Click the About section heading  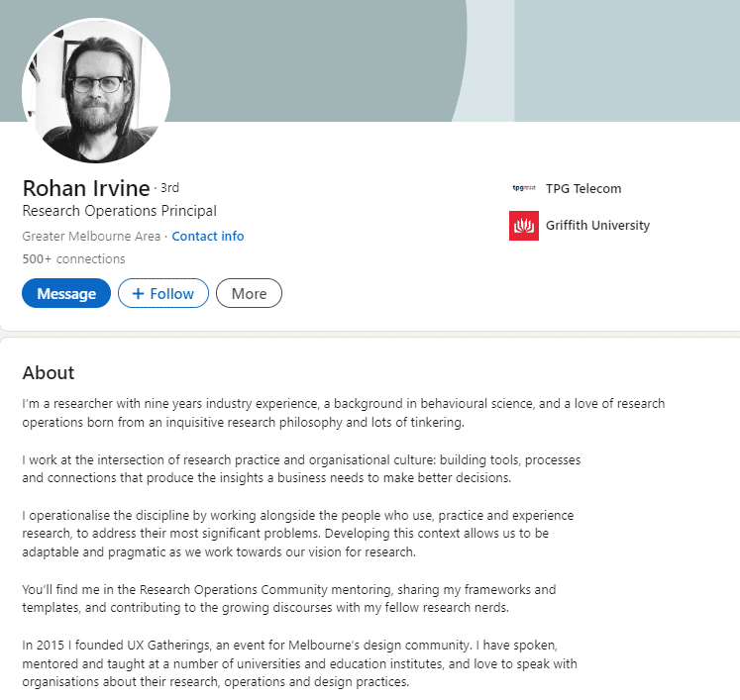point(49,372)
